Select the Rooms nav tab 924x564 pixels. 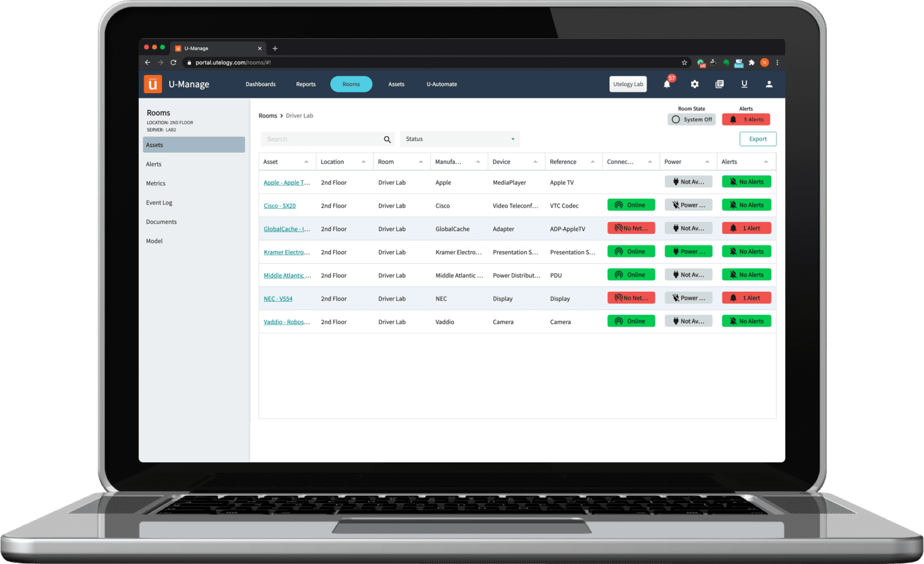pos(351,84)
